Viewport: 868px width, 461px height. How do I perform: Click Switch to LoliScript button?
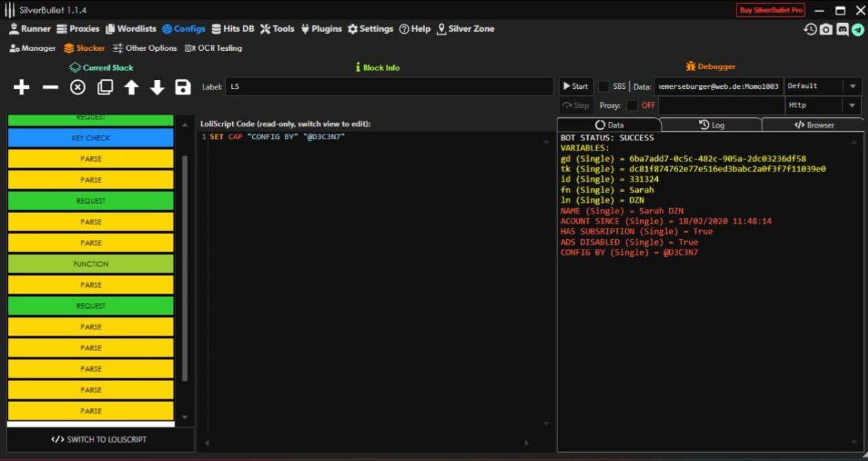(x=99, y=439)
